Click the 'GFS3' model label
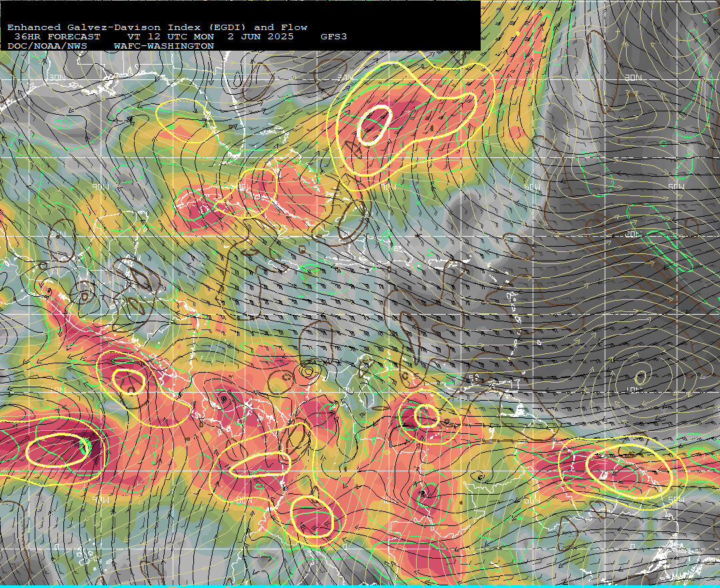 (x=334, y=37)
